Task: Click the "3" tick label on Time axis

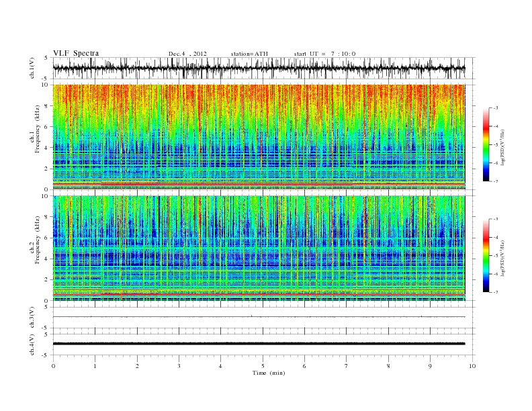Action: click(x=179, y=366)
